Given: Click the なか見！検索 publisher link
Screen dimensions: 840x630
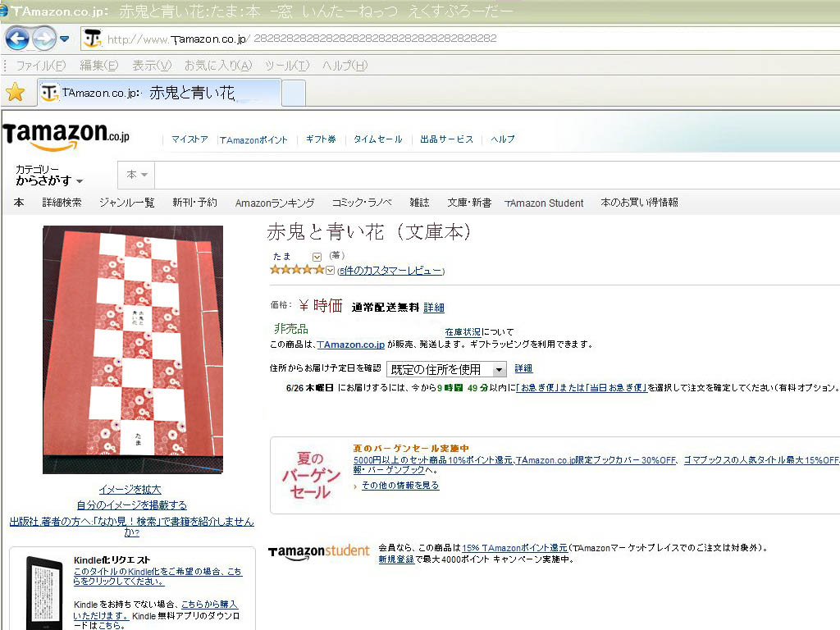Looking at the screenshot, I should click(x=132, y=527).
